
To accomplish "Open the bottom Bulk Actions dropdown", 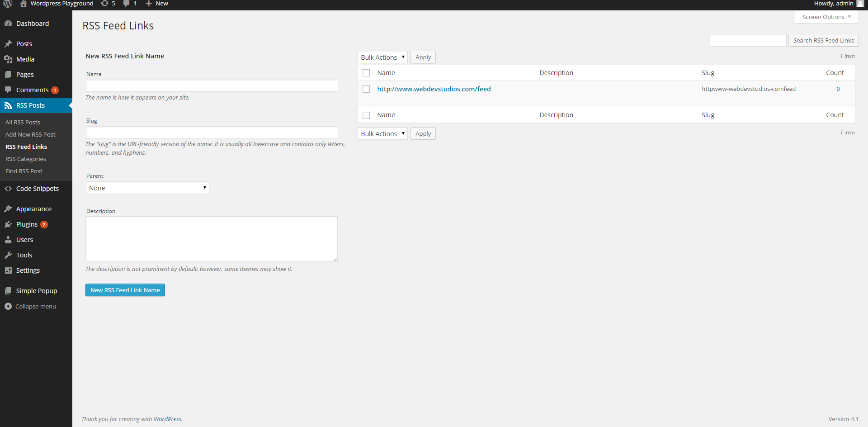I will tap(382, 134).
